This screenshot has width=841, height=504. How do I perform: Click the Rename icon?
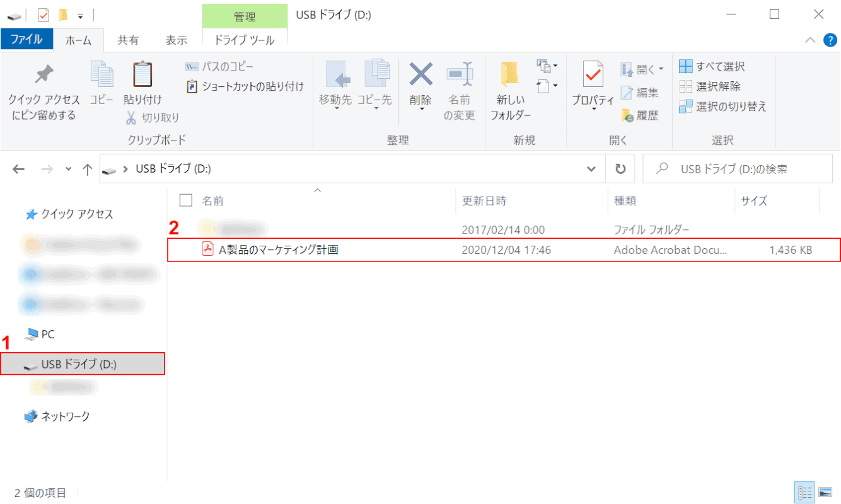[x=460, y=74]
